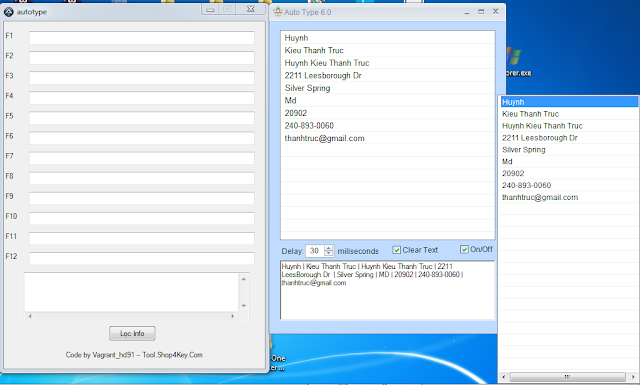Click the delay value field showing 30
The width and height of the screenshot is (640, 385).
(x=315, y=251)
